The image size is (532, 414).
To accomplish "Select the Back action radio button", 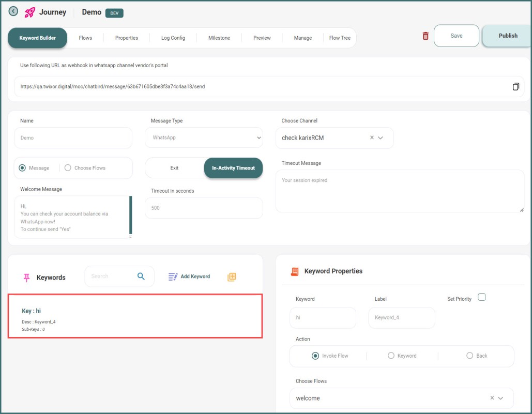I will 469,356.
